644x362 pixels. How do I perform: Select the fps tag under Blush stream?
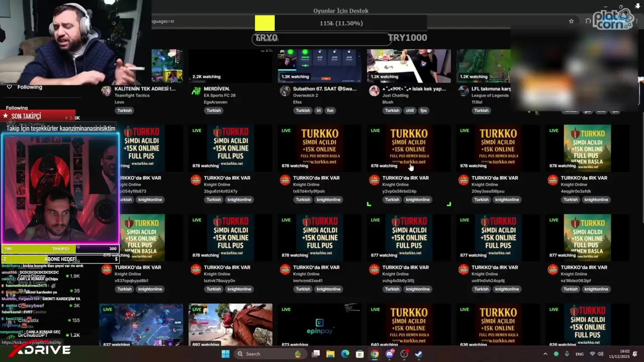(x=424, y=111)
